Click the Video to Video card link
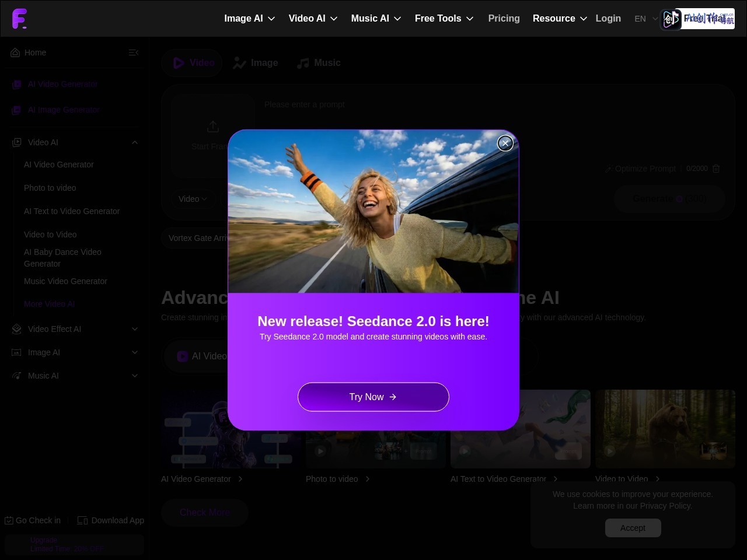Screen dimensions: 747x560 coord(627,479)
